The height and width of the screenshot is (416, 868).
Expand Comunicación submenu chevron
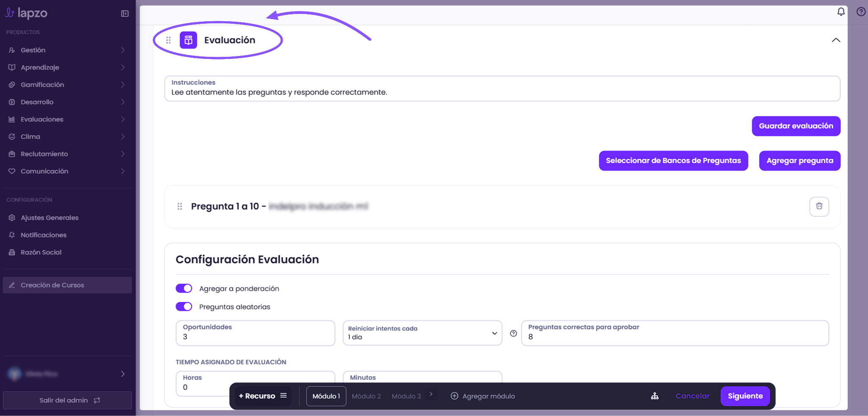click(122, 171)
